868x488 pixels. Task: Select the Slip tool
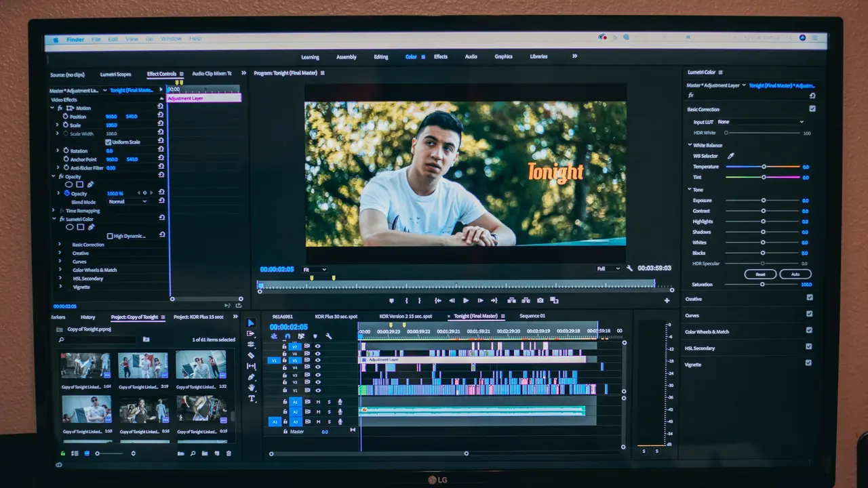point(251,366)
